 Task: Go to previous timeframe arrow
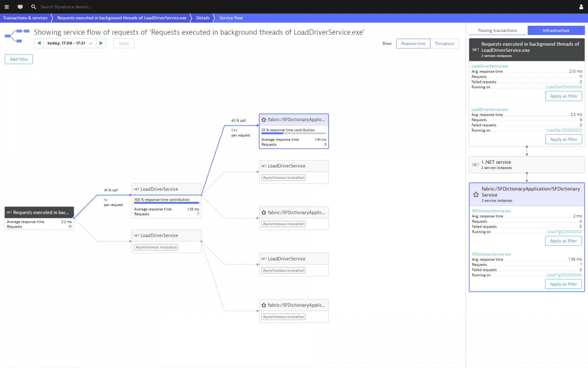pos(39,43)
